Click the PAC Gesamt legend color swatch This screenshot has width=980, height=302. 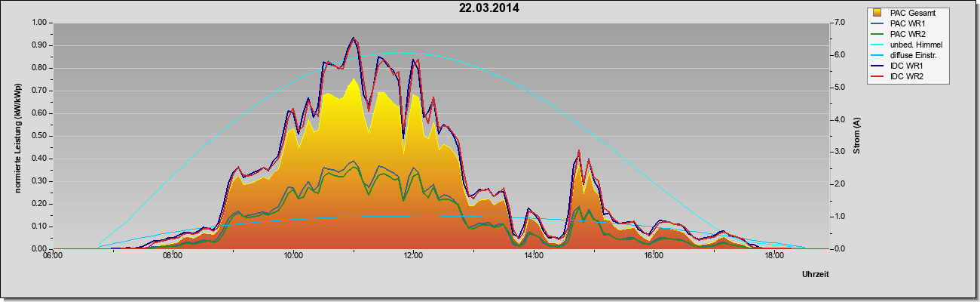877,13
